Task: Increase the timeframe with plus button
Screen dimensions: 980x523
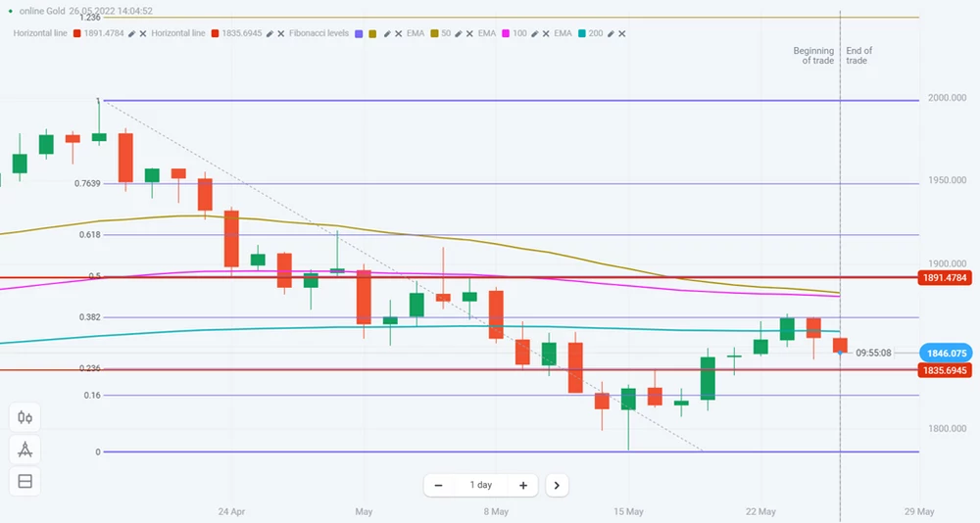Action: [523, 485]
